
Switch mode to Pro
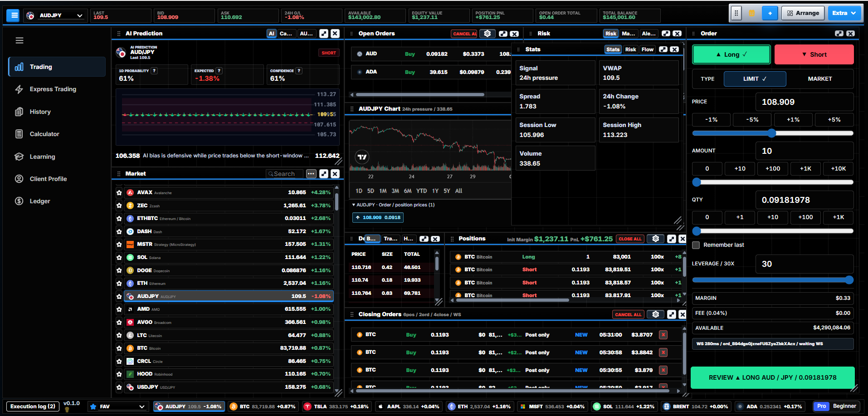822,406
